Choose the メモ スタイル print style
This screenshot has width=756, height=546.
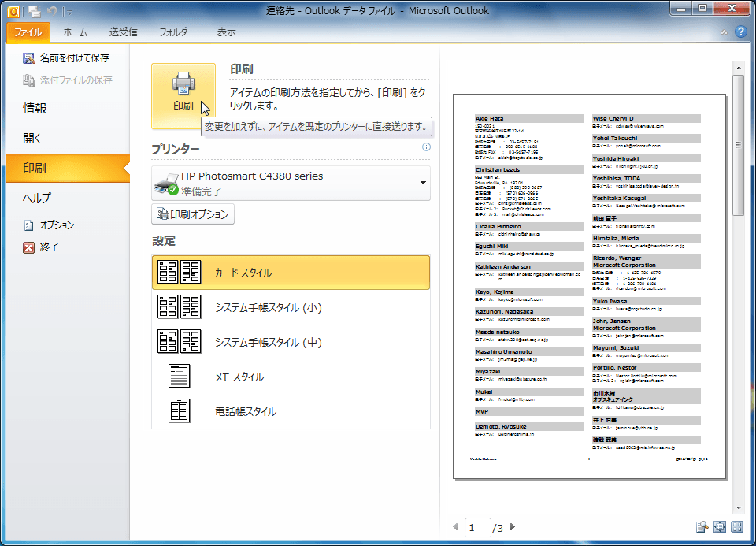click(291, 377)
